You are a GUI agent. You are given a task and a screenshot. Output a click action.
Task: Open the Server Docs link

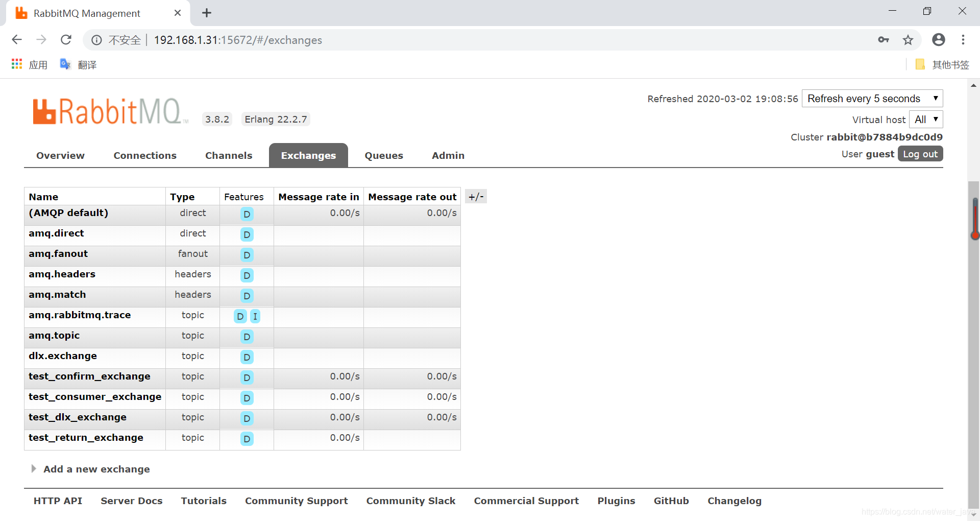pyautogui.click(x=132, y=501)
